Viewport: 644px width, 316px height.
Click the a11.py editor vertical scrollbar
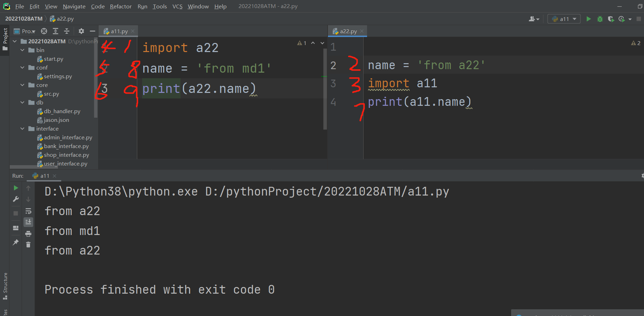pos(325,89)
